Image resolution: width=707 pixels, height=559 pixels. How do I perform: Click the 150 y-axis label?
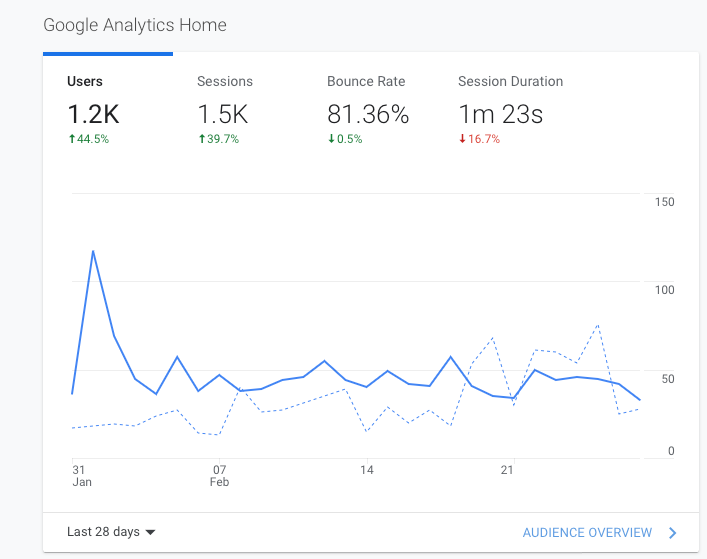click(x=665, y=202)
